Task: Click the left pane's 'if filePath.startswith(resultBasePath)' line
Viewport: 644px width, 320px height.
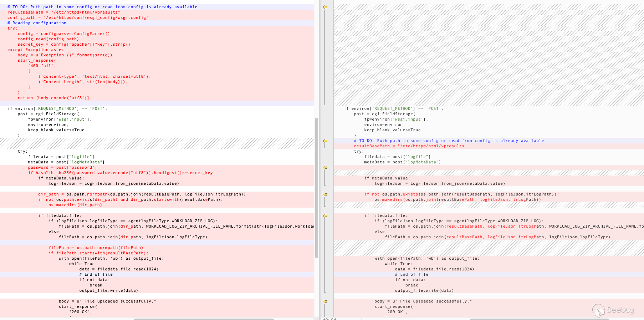Action: tap(98, 253)
